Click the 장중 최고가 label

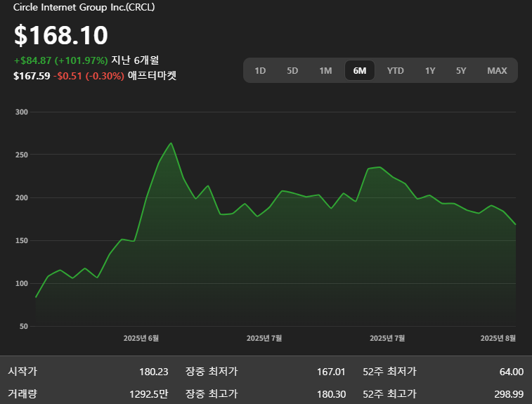coord(212,394)
